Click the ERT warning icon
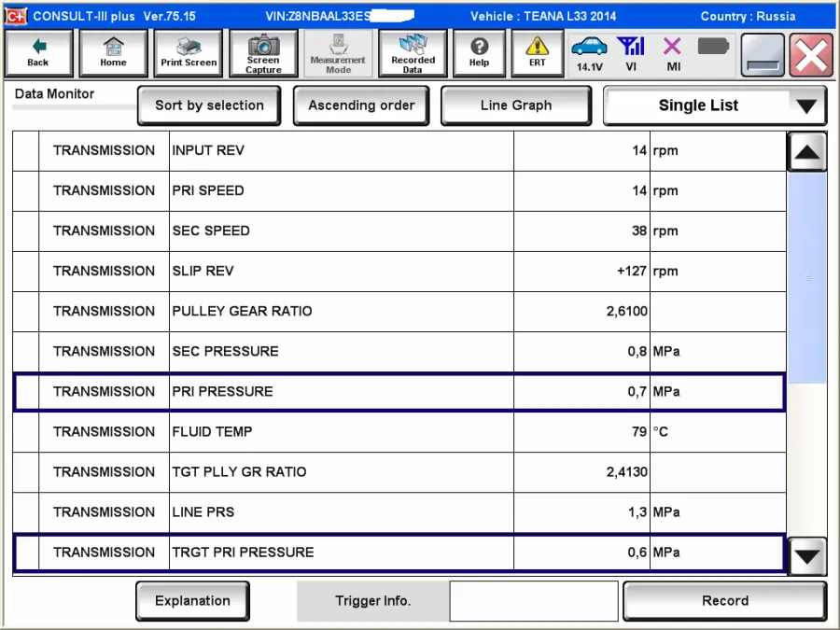Screen dimensions: 840x630 click(x=538, y=53)
